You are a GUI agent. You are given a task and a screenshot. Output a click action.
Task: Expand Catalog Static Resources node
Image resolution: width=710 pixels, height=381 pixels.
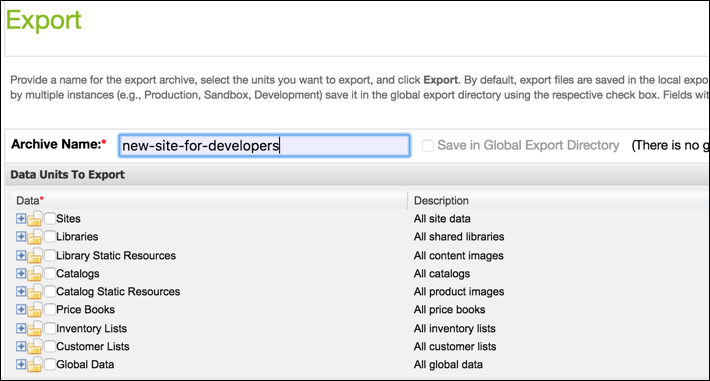(21, 291)
